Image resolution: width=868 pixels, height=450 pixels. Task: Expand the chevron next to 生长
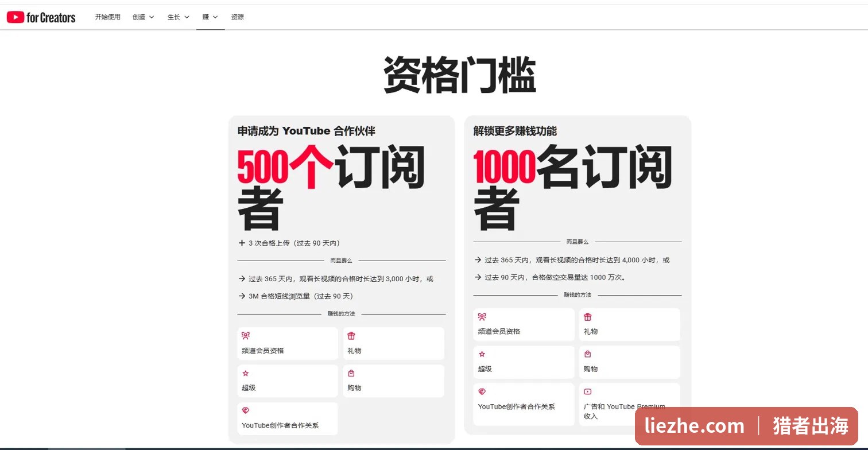[187, 17]
